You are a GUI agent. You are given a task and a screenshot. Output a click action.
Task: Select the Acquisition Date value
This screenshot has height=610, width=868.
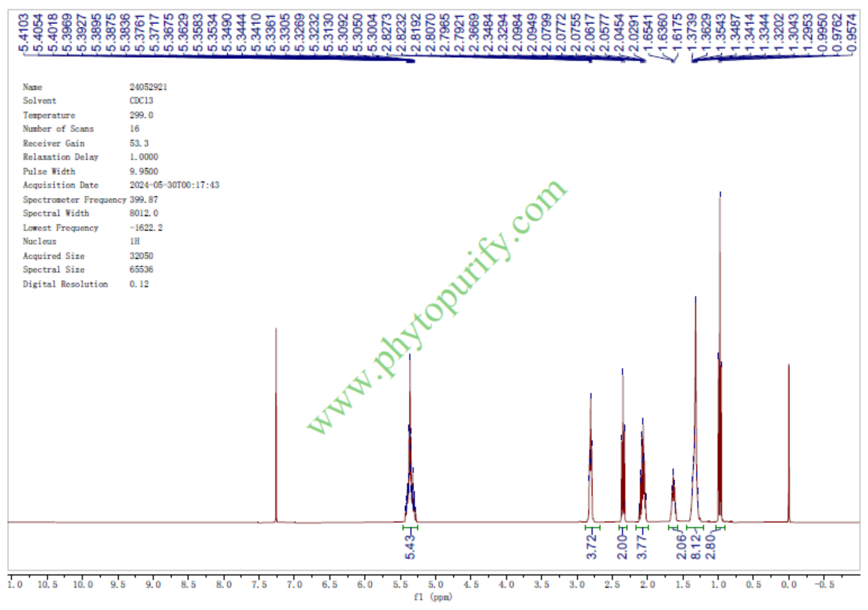point(174,185)
